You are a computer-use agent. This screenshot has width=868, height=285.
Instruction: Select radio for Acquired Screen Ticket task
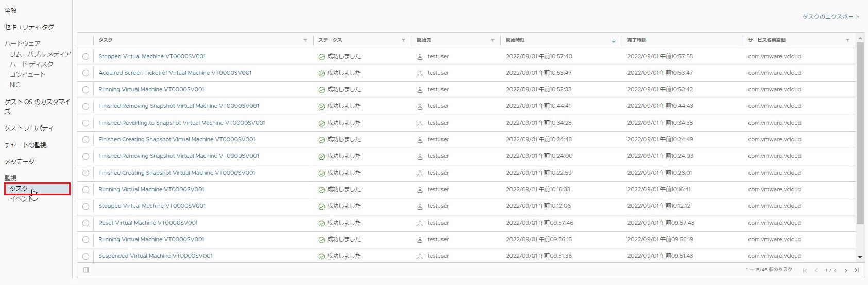(x=86, y=73)
